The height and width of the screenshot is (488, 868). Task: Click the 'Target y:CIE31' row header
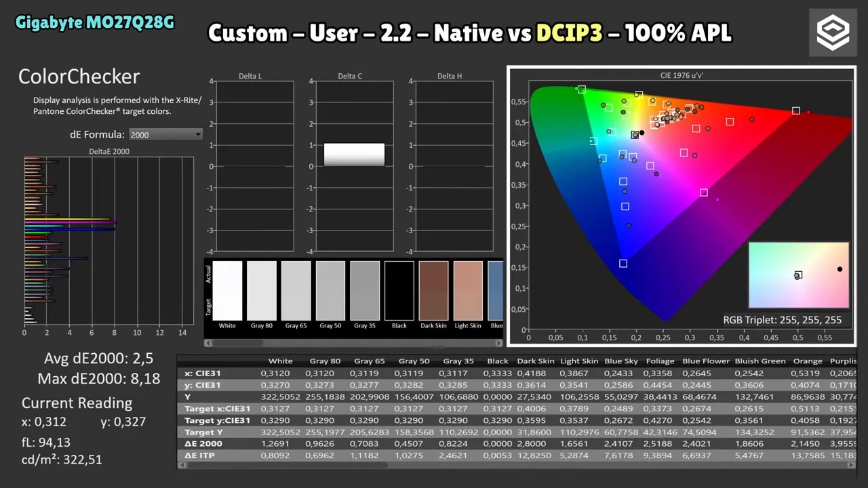[x=218, y=420]
